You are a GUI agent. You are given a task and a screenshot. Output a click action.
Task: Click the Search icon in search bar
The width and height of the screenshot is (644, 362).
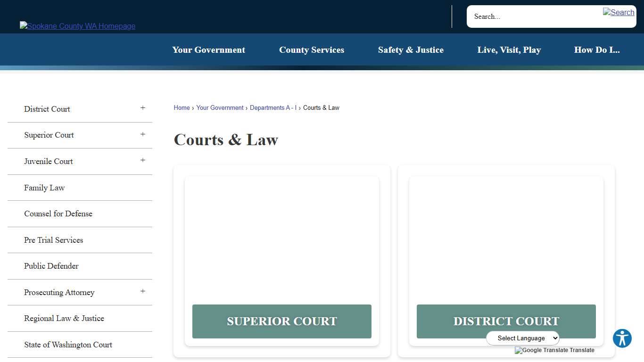coord(618,12)
